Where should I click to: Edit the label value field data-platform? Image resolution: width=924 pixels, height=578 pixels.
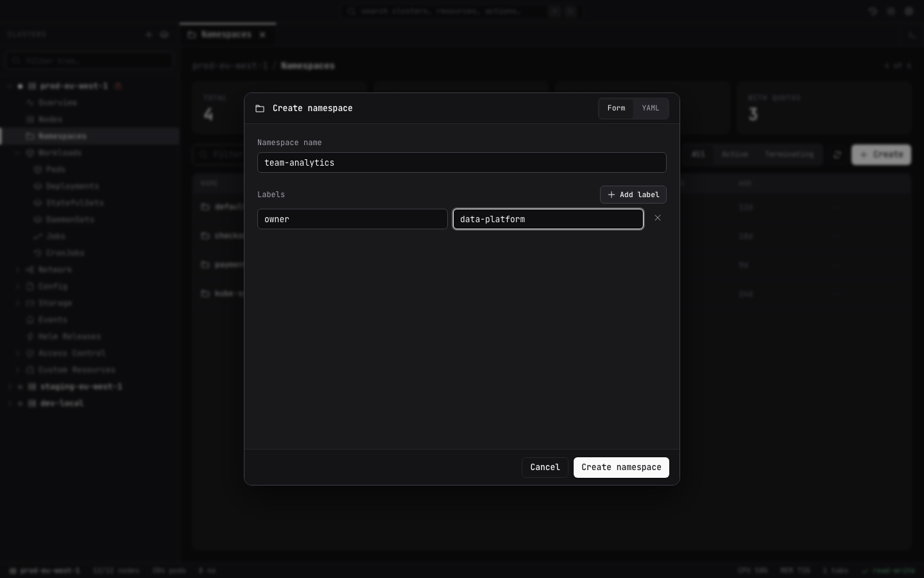coord(548,219)
